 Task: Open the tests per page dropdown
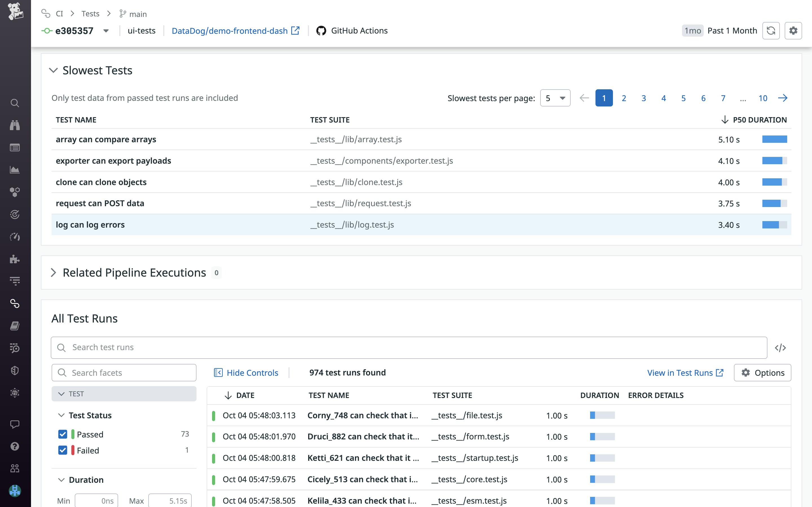pyautogui.click(x=555, y=98)
